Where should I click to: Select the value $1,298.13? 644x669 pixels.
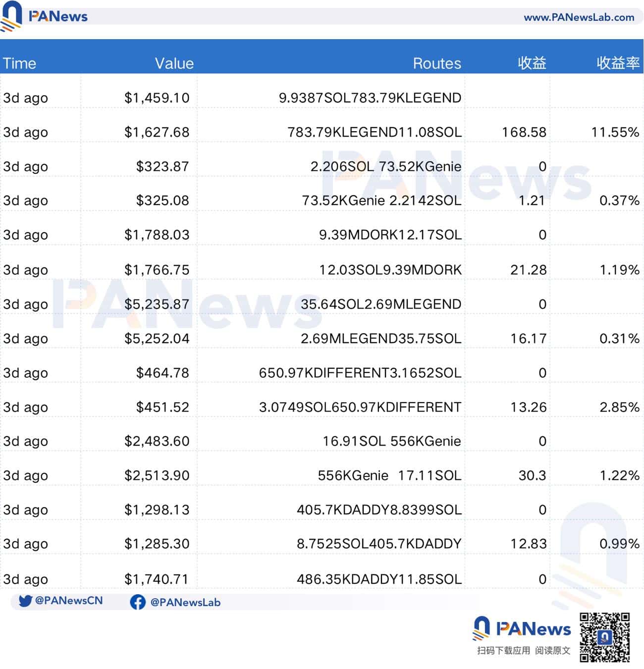(x=157, y=510)
